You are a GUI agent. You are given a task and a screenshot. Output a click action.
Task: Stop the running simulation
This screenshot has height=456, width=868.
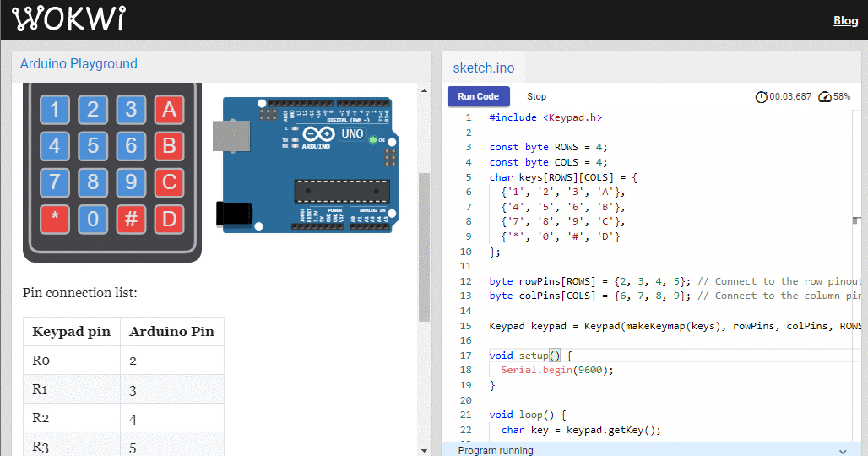pos(536,96)
